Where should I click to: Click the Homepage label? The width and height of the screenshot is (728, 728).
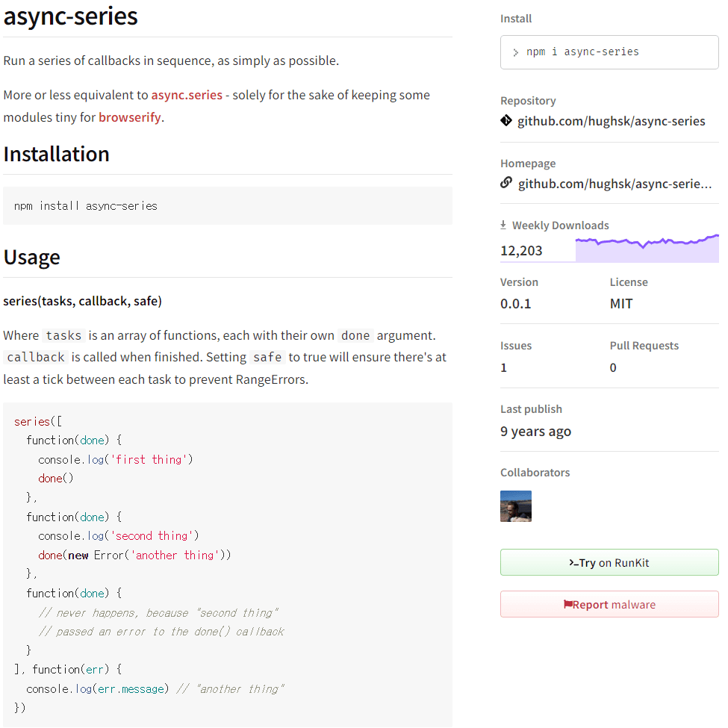click(x=528, y=164)
